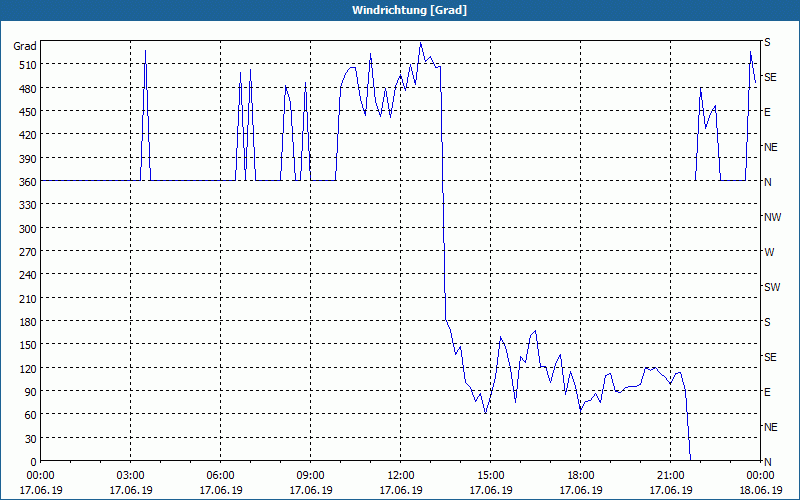Click the NE compass label at 390 level
The width and height of the screenshot is (800, 500).
click(771, 147)
